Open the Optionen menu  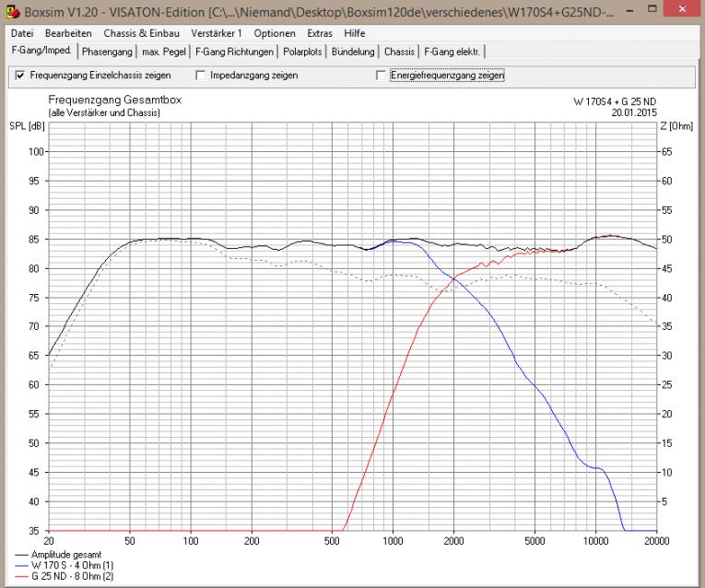pos(275,33)
